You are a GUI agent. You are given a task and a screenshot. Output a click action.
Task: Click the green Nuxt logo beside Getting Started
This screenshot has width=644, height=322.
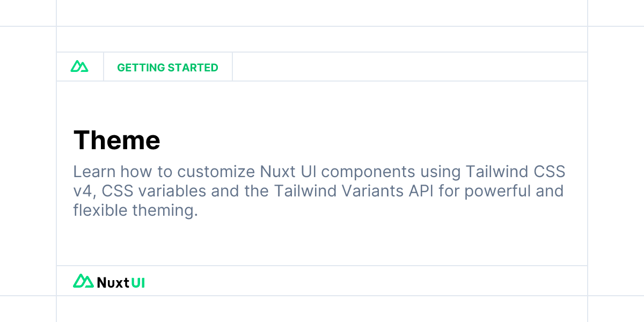point(79,67)
